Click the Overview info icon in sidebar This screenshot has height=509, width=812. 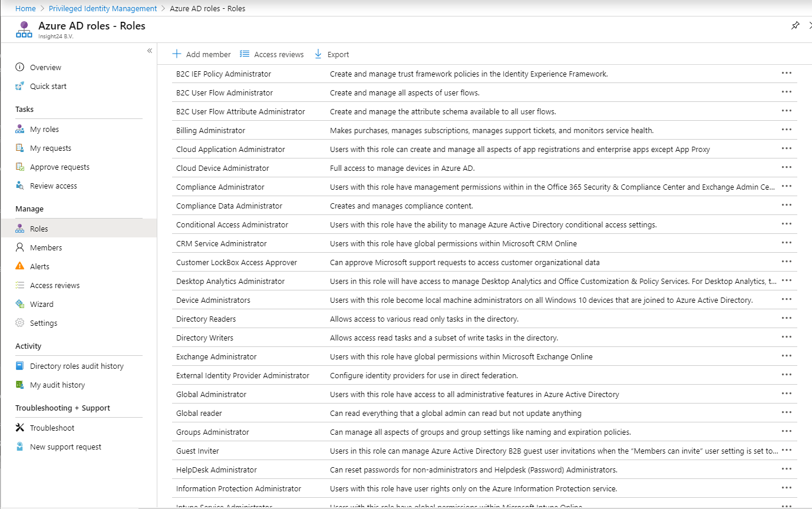click(20, 67)
